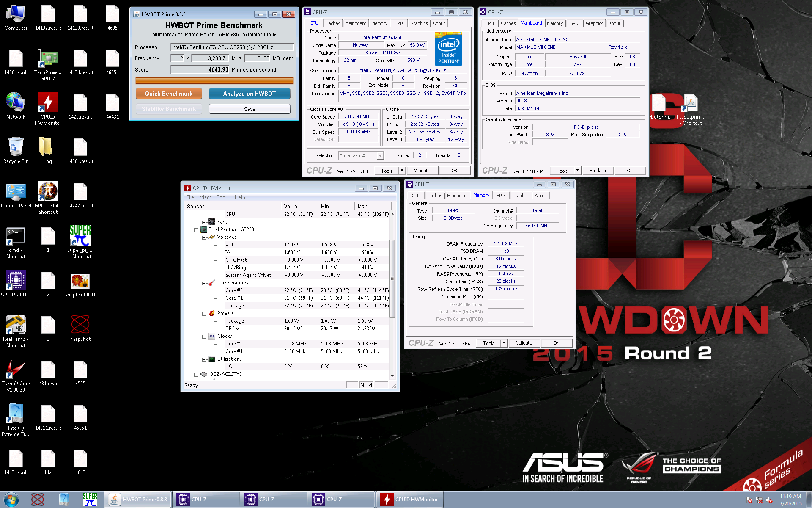Click the orange benchmark progress bar
812x508 pixels.
214,80
